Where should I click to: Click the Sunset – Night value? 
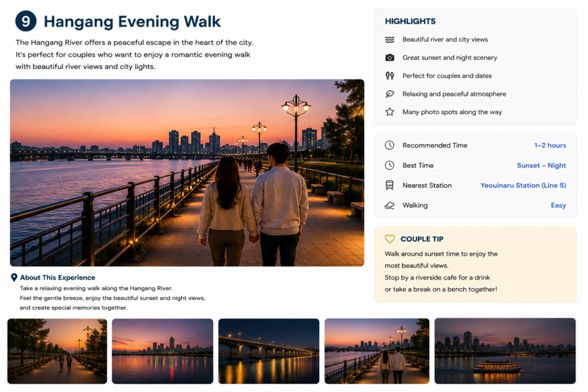[541, 165]
